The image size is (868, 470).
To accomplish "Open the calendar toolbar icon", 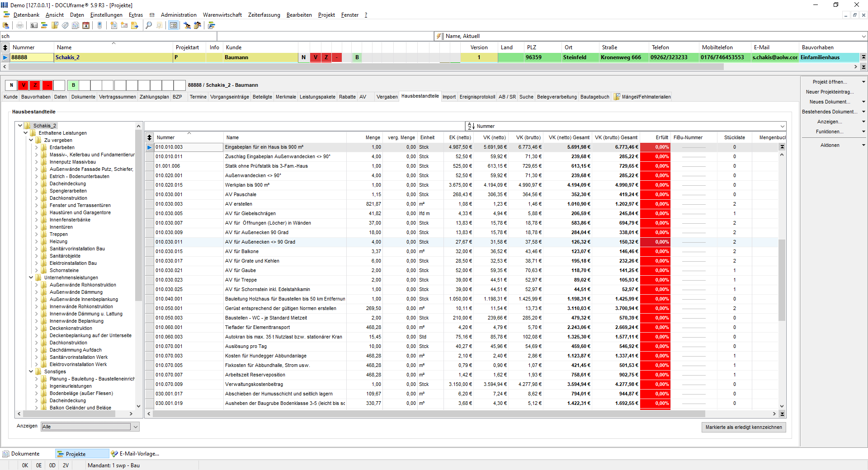I will coord(86,25).
